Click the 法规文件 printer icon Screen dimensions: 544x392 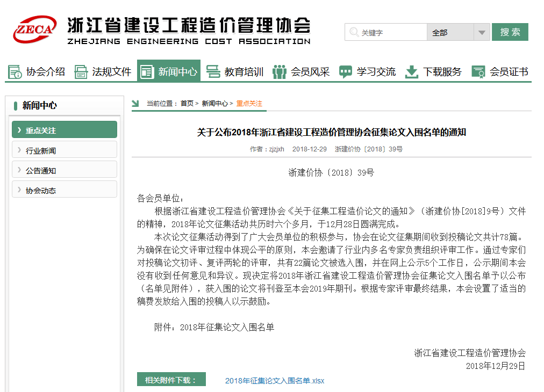click(81, 72)
